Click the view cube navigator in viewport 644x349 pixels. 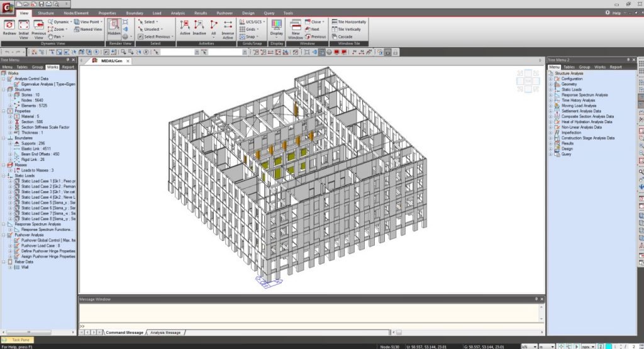pos(528,80)
